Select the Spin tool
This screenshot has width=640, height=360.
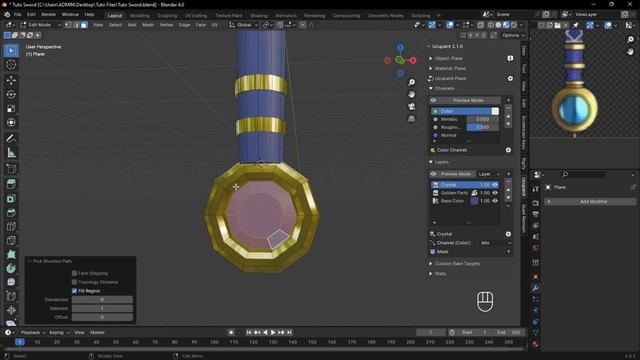coord(11,268)
